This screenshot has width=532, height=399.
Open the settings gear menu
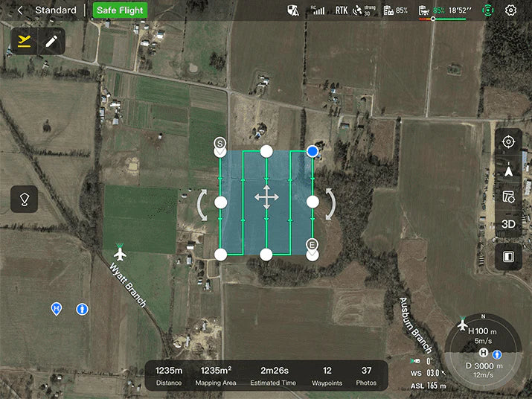(x=510, y=10)
